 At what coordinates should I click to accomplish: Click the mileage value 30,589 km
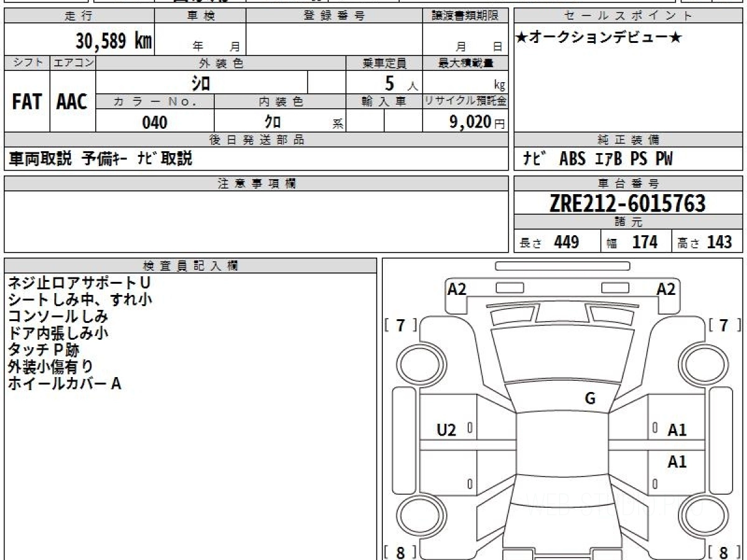click(x=114, y=42)
